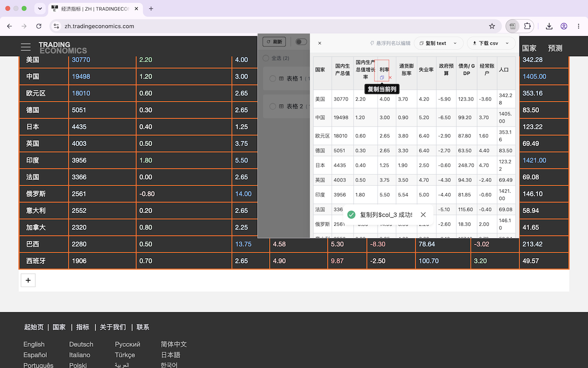Delete the 利率 column with red X

pos(390,78)
